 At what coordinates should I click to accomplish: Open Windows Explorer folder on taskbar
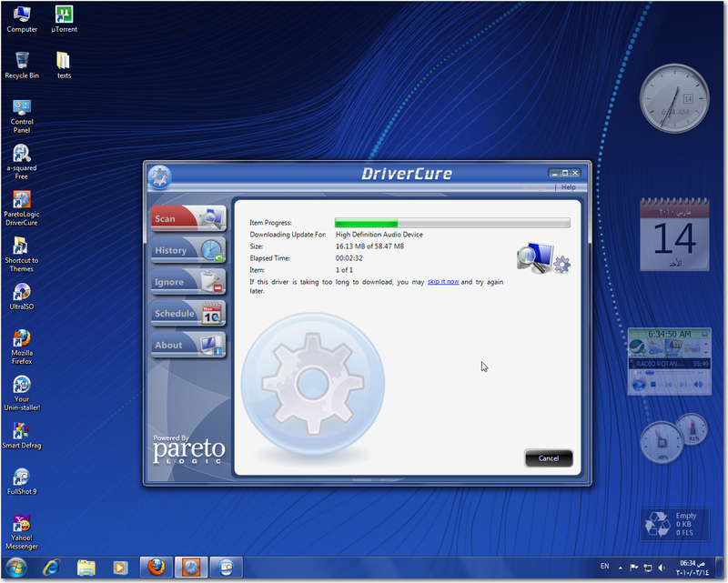[x=86, y=568]
